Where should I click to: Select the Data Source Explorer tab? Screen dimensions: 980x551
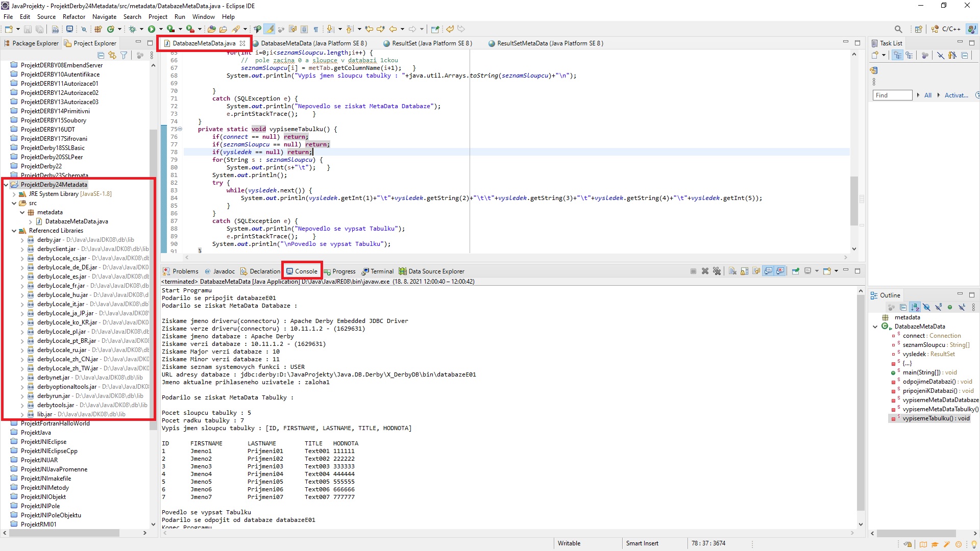(436, 270)
